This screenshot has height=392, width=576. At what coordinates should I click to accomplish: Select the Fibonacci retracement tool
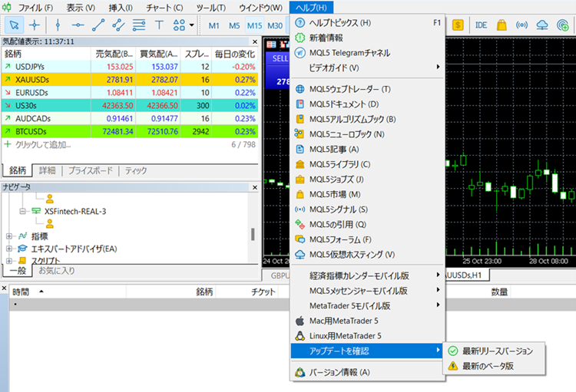(x=139, y=25)
